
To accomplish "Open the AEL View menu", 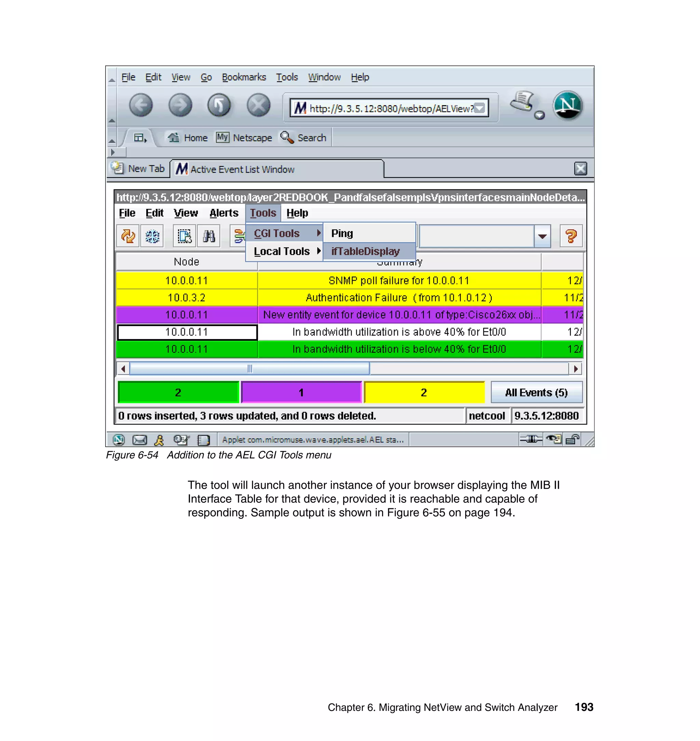I will [186, 213].
